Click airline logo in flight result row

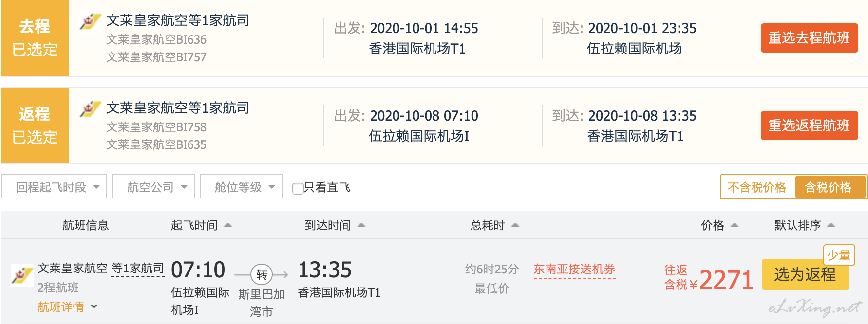pyautogui.click(x=22, y=275)
